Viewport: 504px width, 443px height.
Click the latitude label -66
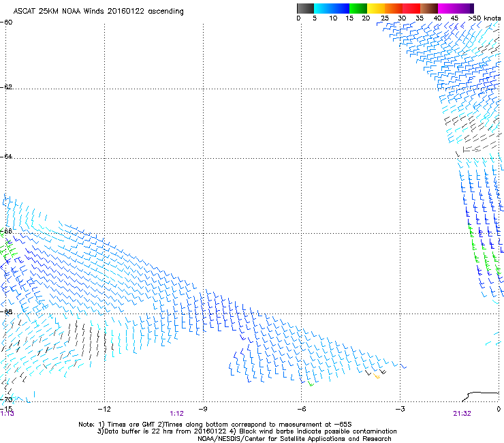[6, 231]
